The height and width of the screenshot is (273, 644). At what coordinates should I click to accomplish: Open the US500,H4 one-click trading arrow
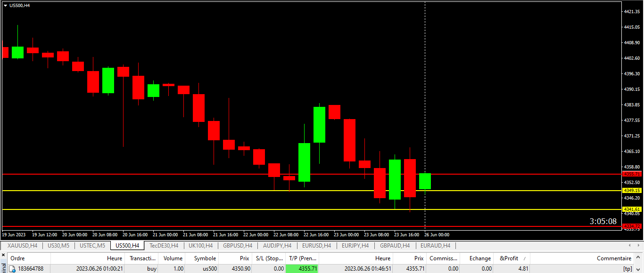click(x=5, y=5)
